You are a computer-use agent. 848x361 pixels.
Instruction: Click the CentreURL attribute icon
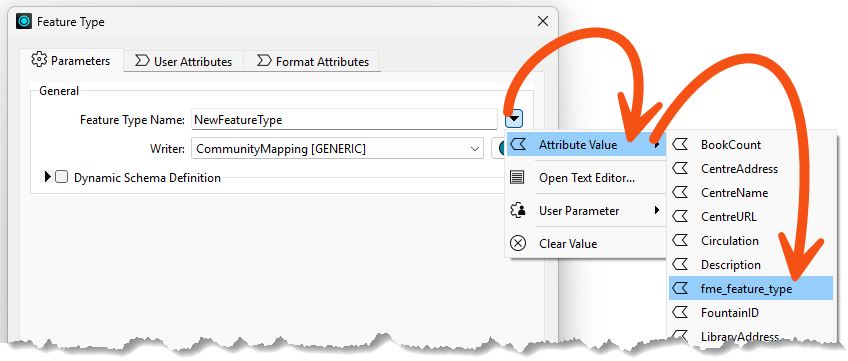click(680, 216)
